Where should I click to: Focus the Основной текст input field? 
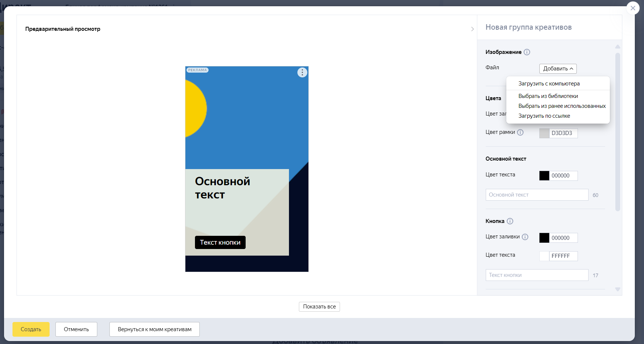(x=537, y=195)
